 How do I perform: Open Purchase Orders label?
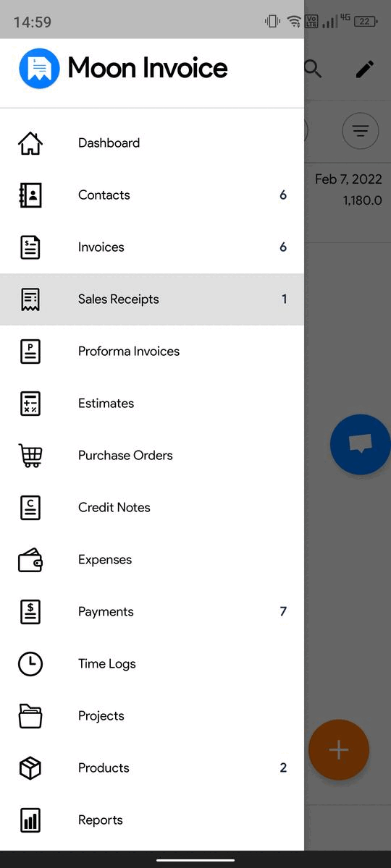125,456
